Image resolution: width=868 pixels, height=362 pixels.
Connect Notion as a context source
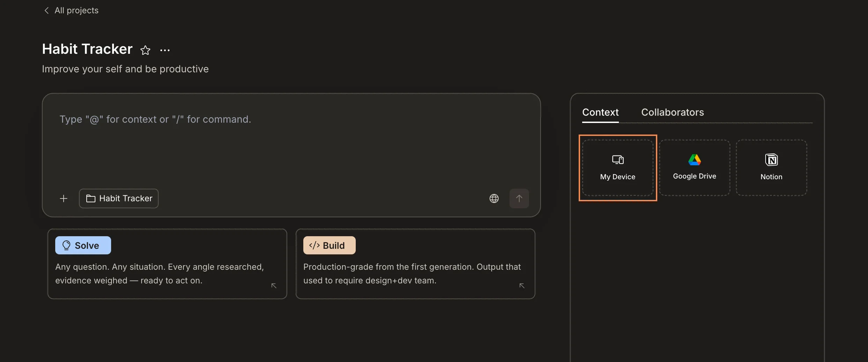pyautogui.click(x=771, y=167)
